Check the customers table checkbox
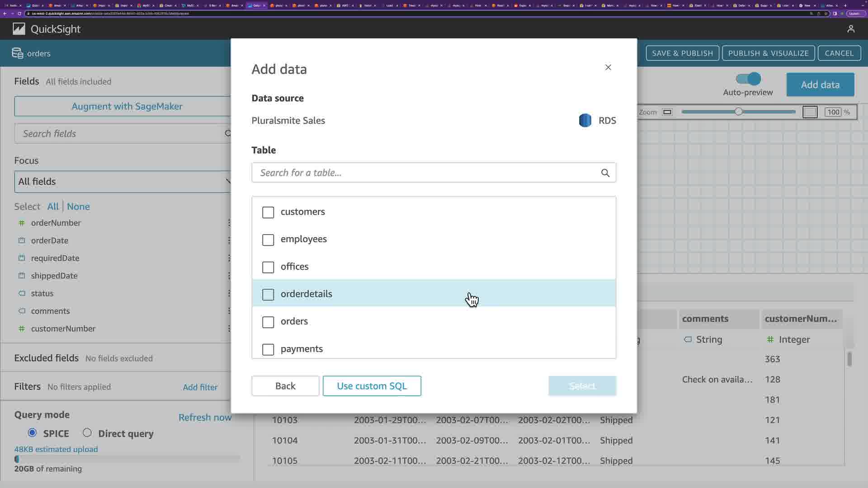Image resolution: width=868 pixels, height=488 pixels. tap(268, 212)
